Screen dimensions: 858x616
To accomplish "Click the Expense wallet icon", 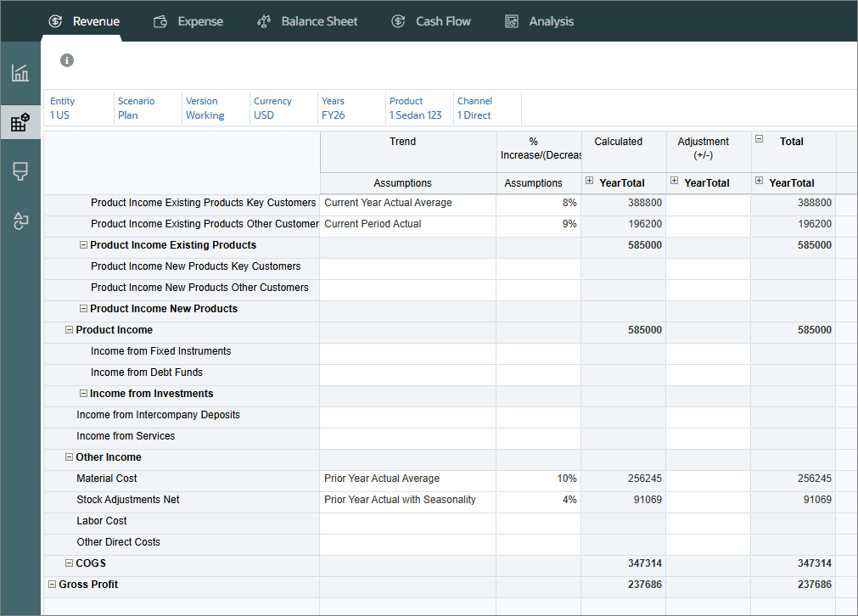I will point(160,21).
